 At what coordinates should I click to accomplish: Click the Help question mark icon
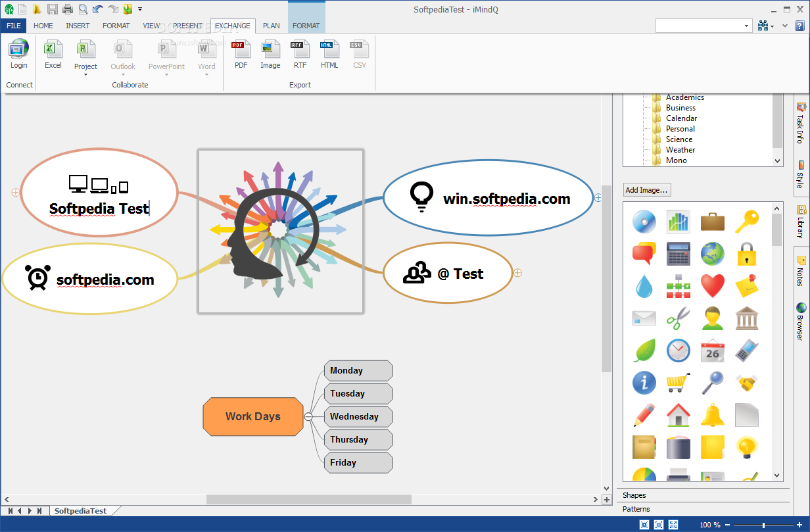tap(799, 26)
